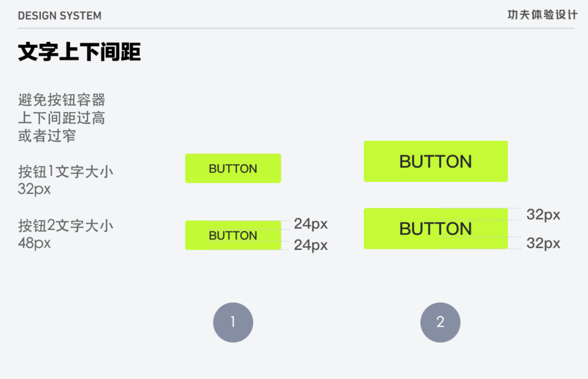Select the 按钮1文字大小 label
The width and height of the screenshot is (588, 379).
[x=66, y=172]
